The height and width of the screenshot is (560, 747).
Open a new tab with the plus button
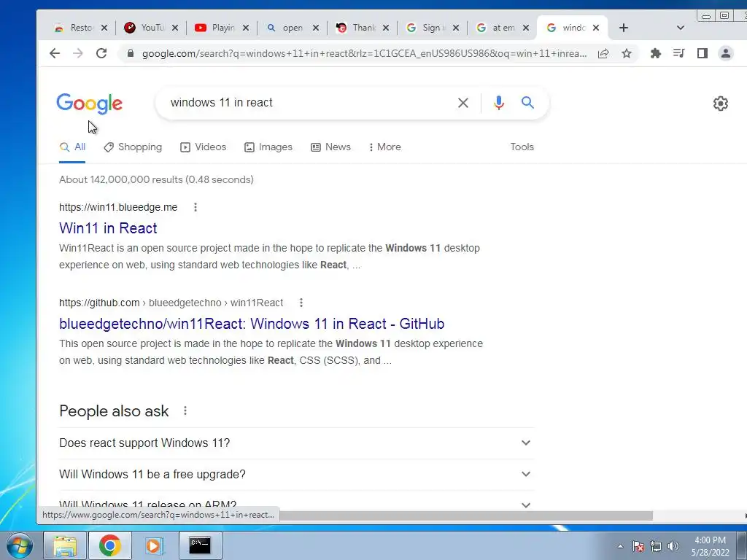624,28
